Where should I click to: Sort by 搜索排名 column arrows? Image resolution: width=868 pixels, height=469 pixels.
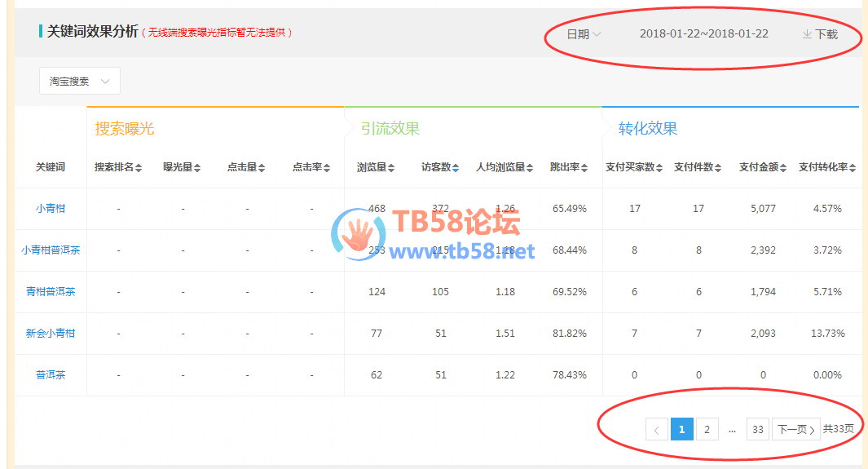pos(139,168)
